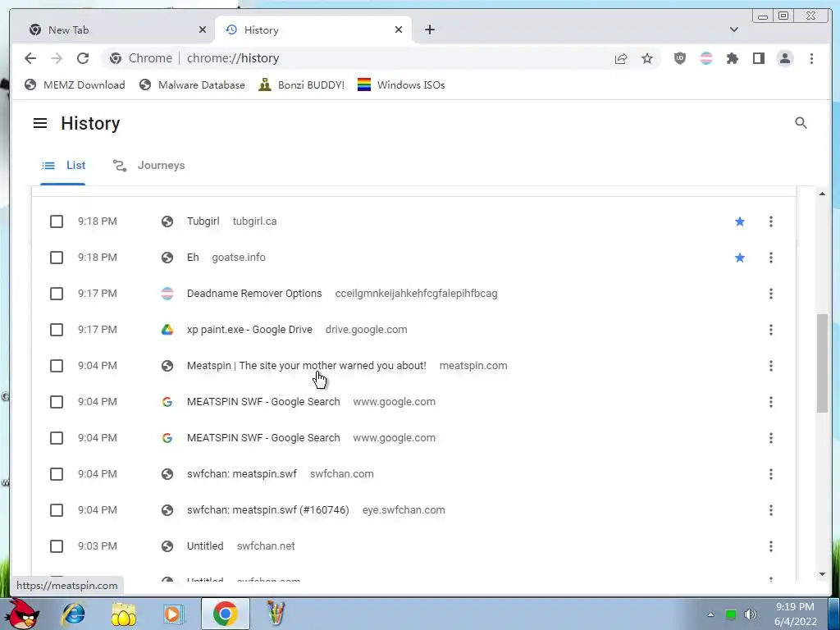Open Deadname Remover Options history link
The width and height of the screenshot is (840, 630).
(254, 294)
